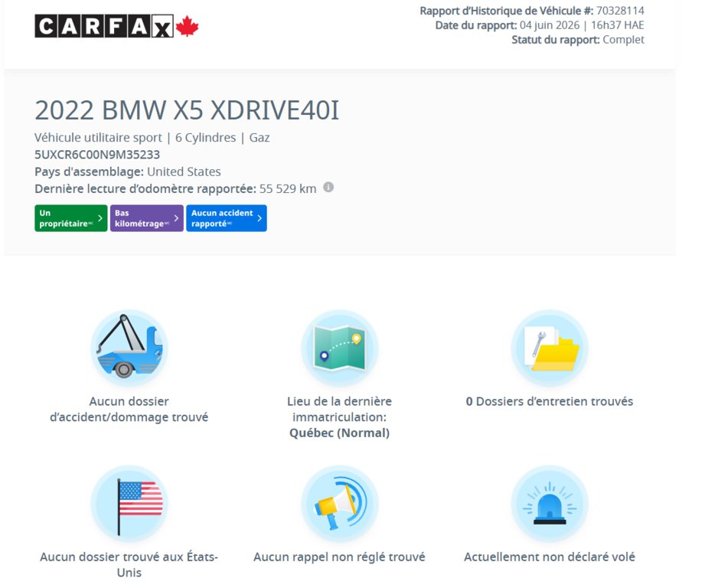This screenshot has width=705, height=588.
Task: Click 'Québec (Normal)' text
Action: pyautogui.click(x=339, y=433)
